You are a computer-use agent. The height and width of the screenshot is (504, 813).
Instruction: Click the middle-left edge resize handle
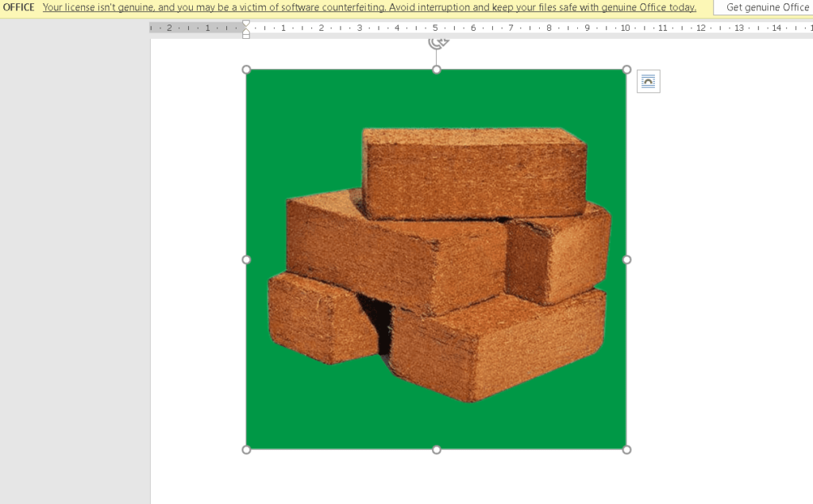(246, 260)
